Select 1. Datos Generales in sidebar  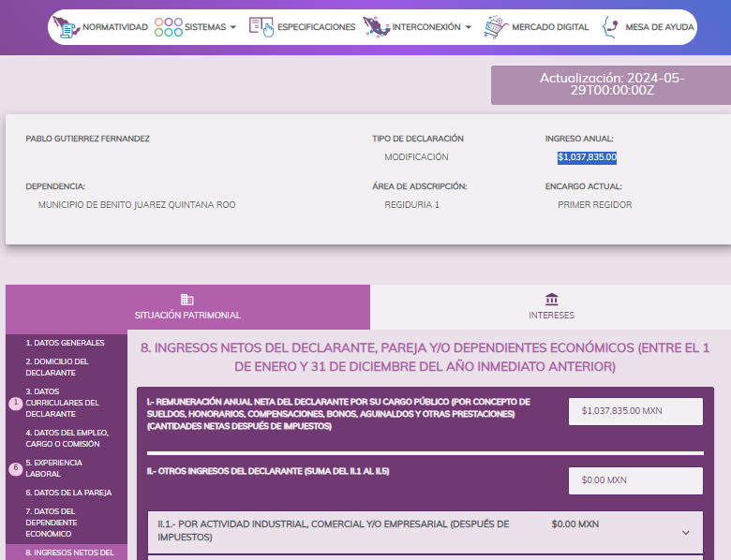pyautogui.click(x=65, y=343)
